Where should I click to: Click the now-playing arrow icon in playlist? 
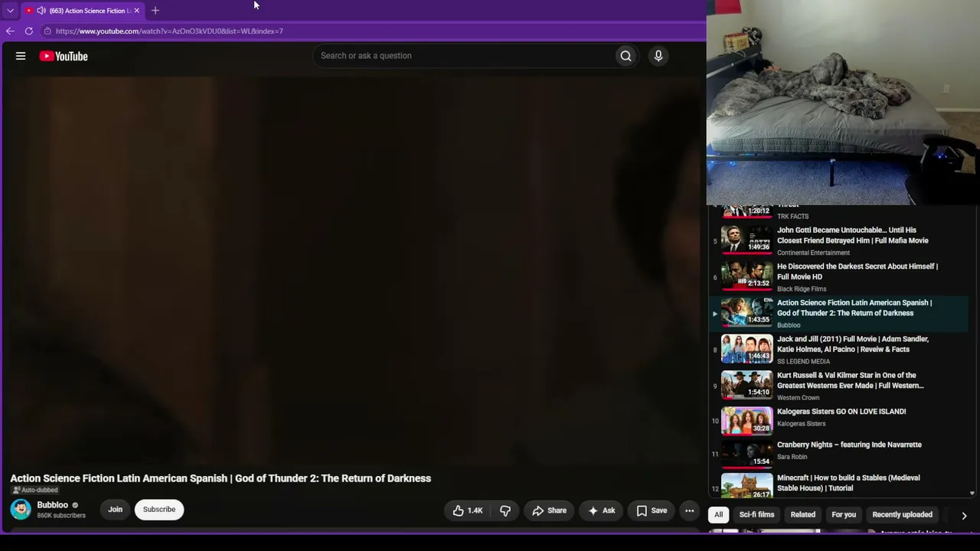point(715,314)
